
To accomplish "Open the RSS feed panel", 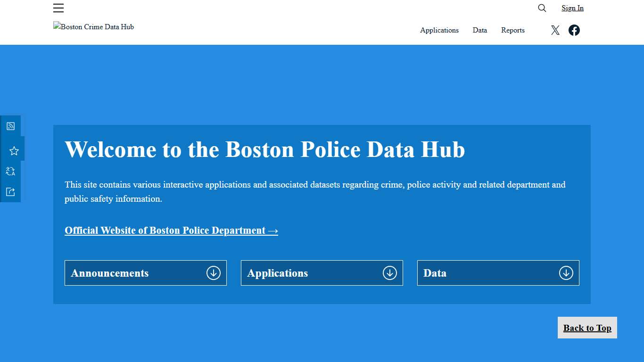I will pyautogui.click(x=10, y=125).
